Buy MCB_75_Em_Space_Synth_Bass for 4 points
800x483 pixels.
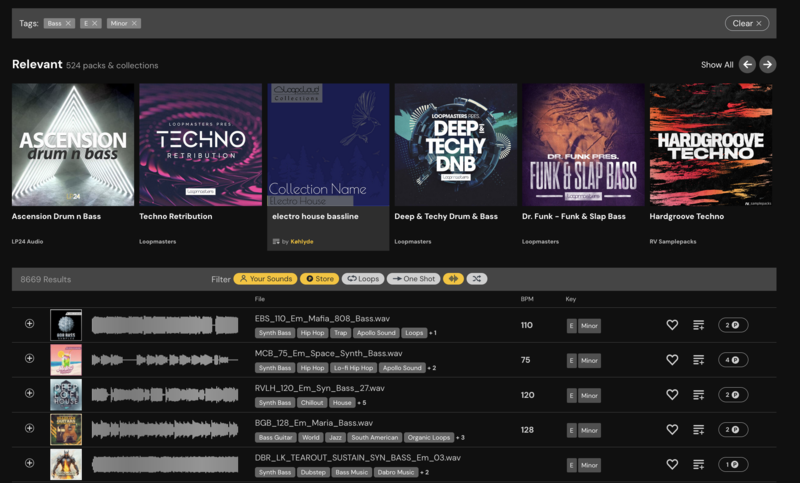click(x=733, y=360)
